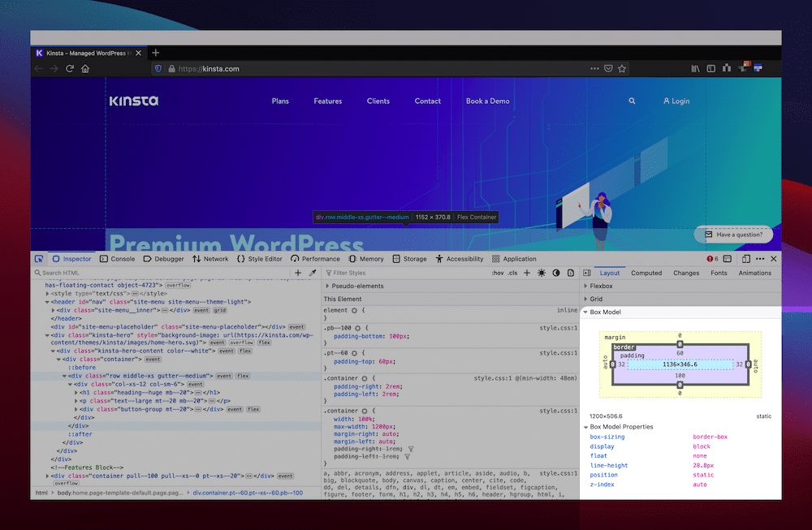The width and height of the screenshot is (812, 530).
Task: Click the new rule plus icon in Styles
Action: tap(525, 273)
